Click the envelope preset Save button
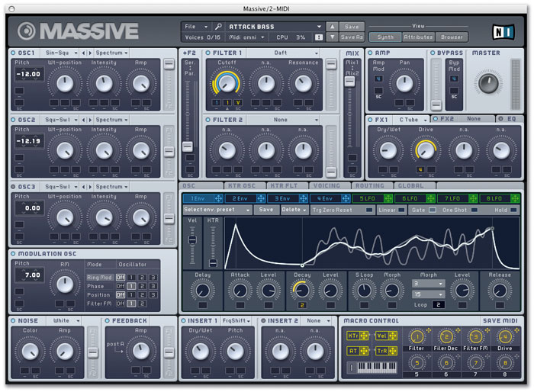The width and height of the screenshot is (534, 392). (266, 210)
